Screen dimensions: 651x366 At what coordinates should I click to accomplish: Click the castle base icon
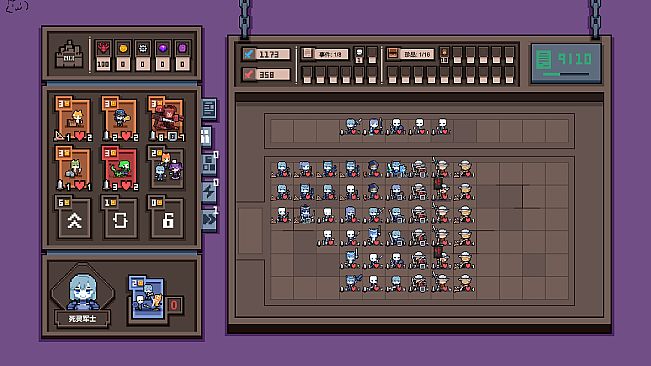pos(69,54)
